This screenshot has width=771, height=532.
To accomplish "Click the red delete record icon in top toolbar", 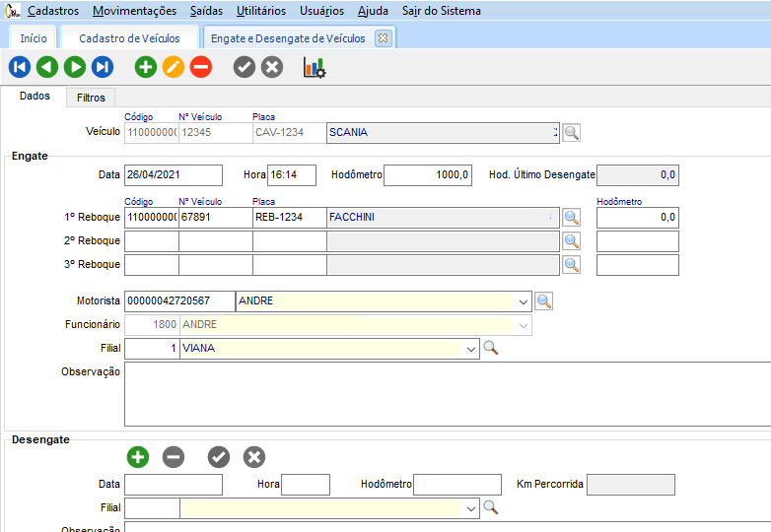I will [x=200, y=67].
